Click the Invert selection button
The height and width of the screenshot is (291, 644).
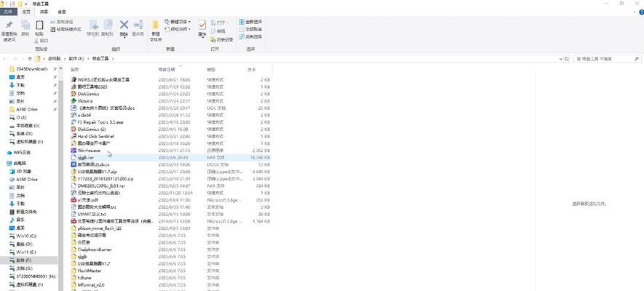pos(250,36)
